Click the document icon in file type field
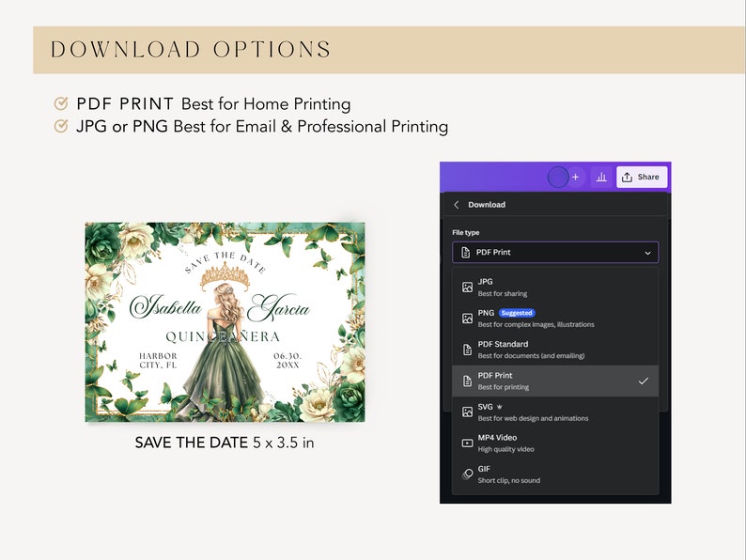 466,252
